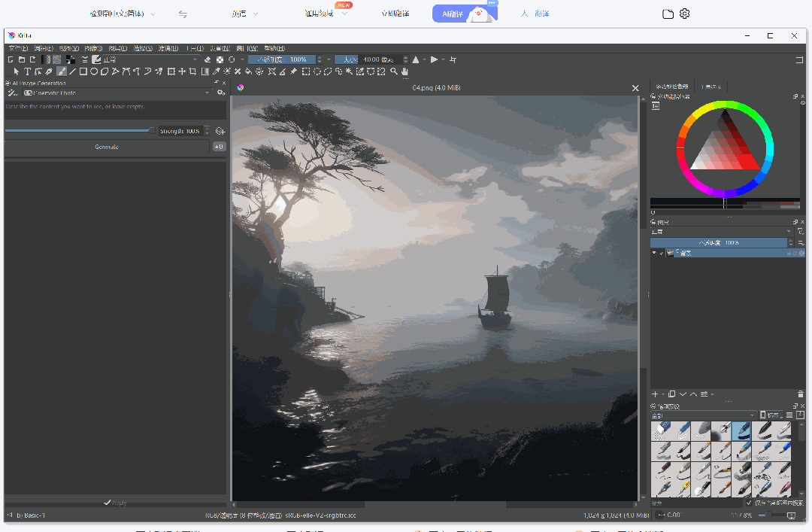Screen dimensions: 812x532
Task: Click the Generate button
Action: 107,147
